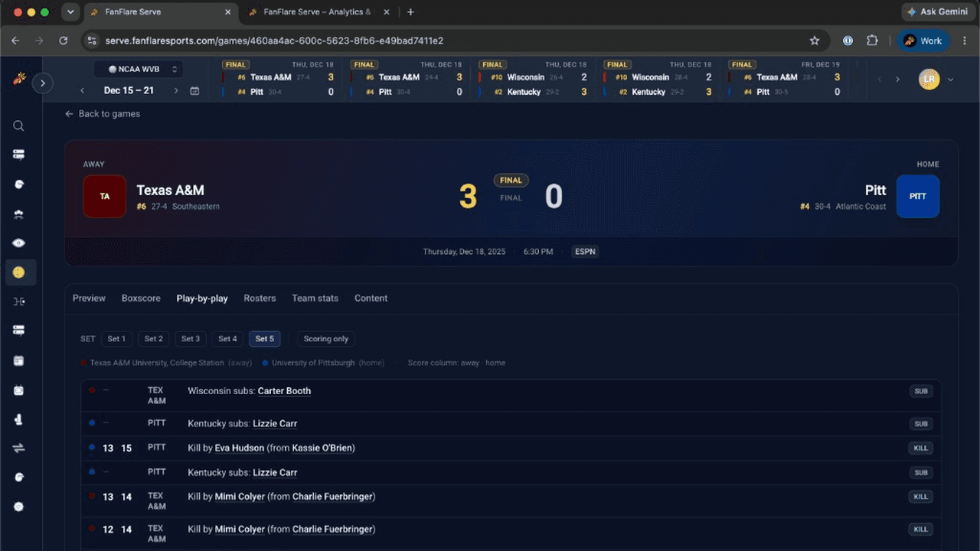Click Texas A&M team name heading
Viewport: 980px width, 551px height.
[170, 191]
